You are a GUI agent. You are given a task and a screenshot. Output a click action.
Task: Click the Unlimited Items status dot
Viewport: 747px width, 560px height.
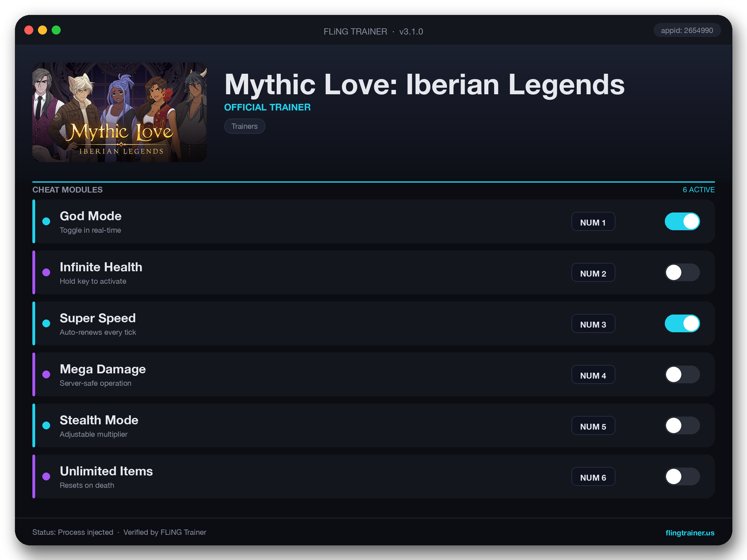[46, 476]
